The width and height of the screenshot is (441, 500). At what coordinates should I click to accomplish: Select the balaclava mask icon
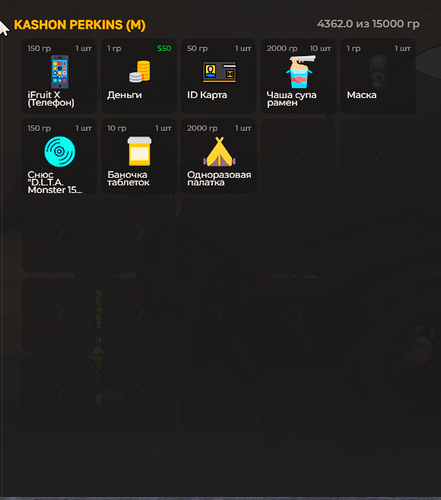(379, 72)
